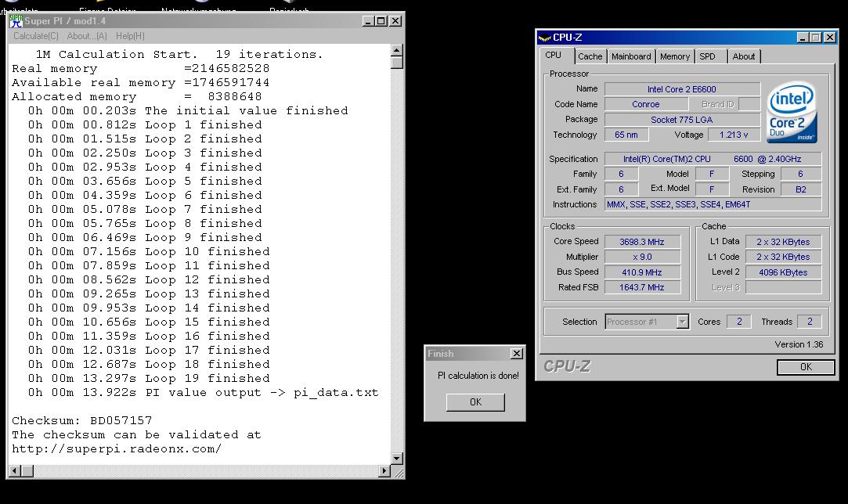
Task: Click the CPU-Z title bar icon
Action: coord(545,38)
